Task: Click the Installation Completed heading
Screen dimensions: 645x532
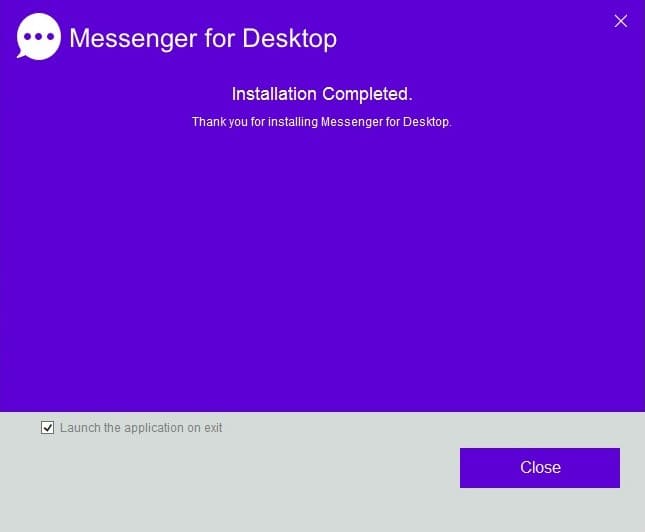Action: click(322, 94)
